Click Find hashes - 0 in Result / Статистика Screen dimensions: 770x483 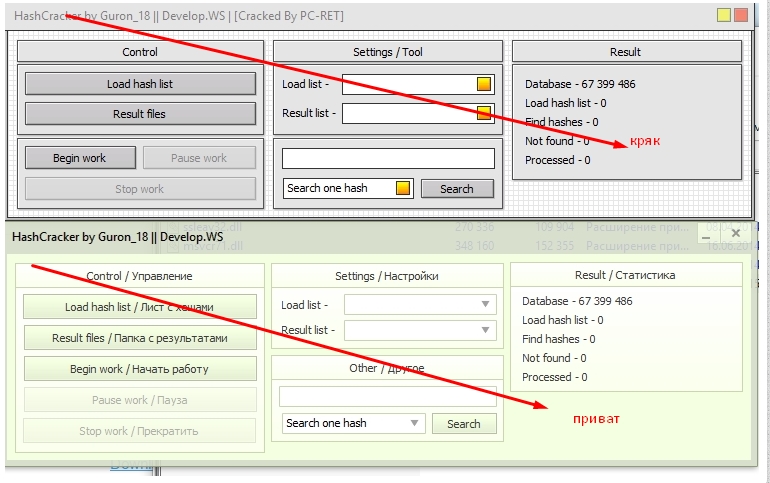(558, 339)
